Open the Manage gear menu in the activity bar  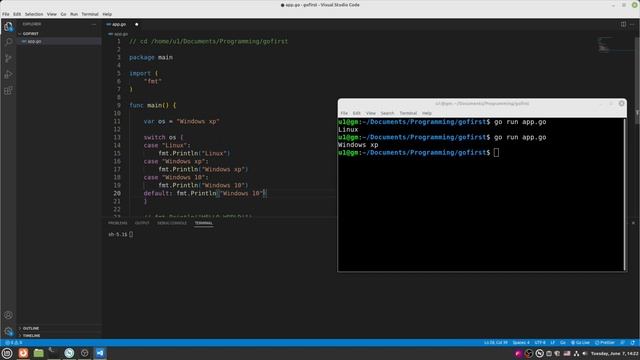9,331
